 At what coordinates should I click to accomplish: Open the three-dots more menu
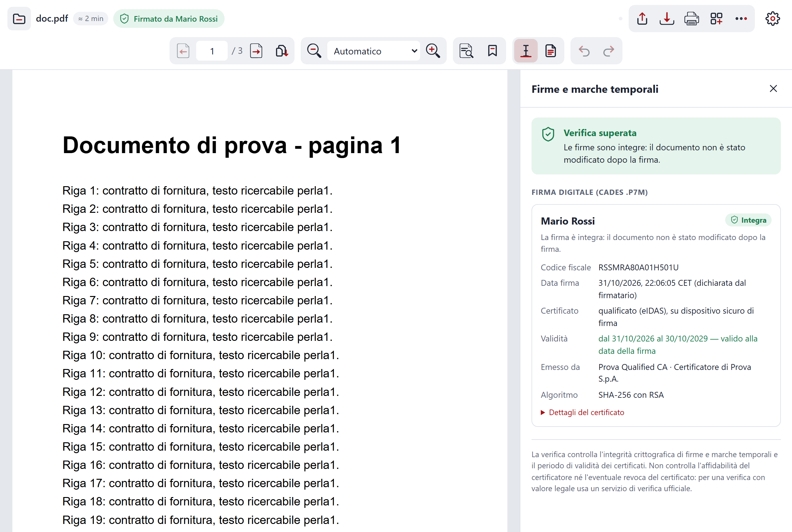(x=741, y=19)
